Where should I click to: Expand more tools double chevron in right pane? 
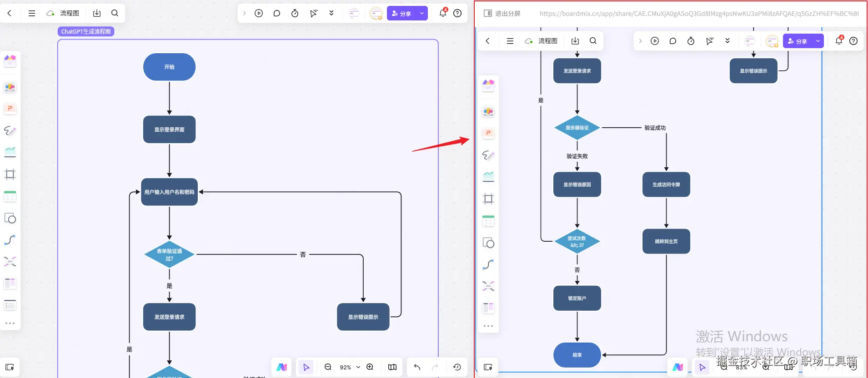click(728, 41)
